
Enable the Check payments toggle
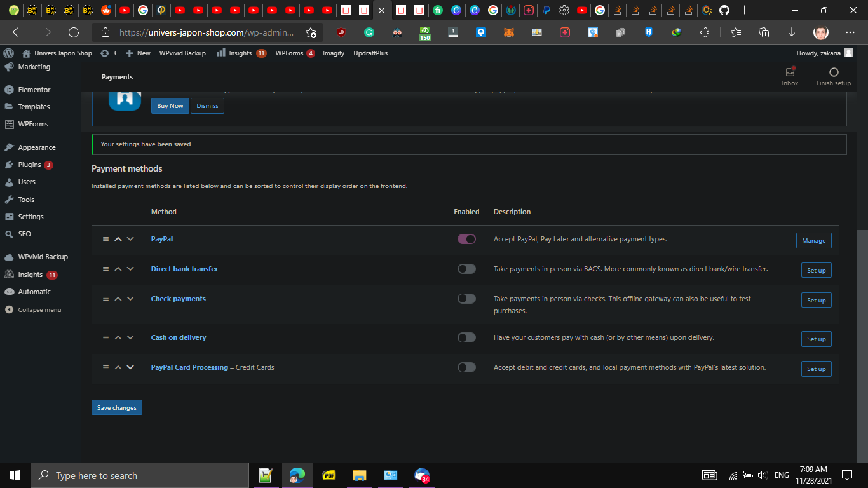(x=466, y=299)
